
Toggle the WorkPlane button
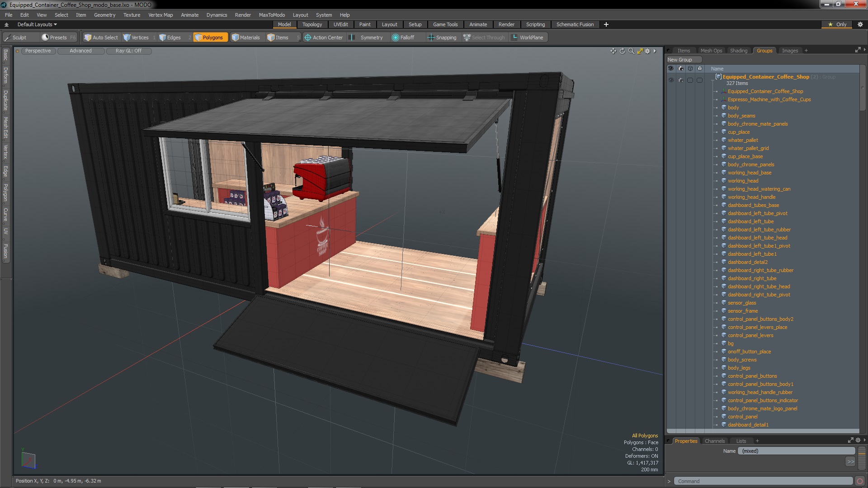click(x=527, y=38)
